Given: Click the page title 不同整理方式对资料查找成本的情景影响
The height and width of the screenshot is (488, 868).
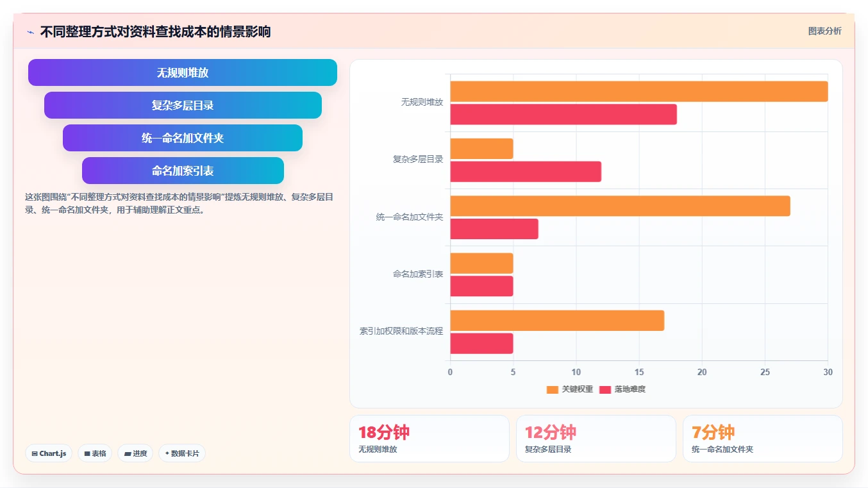Looking at the screenshot, I should tap(155, 31).
